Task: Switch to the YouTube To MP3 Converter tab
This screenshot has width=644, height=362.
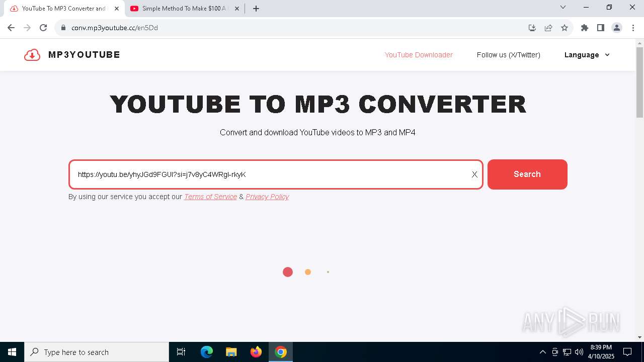Action: [63, 9]
